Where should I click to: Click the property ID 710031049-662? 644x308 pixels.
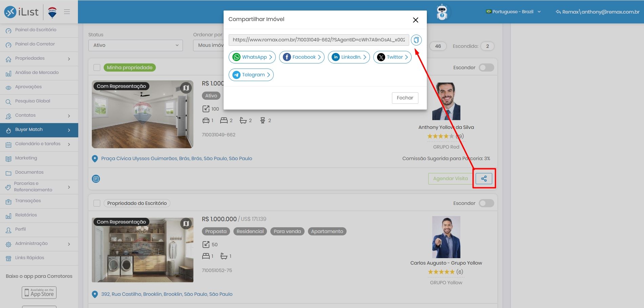(219, 135)
